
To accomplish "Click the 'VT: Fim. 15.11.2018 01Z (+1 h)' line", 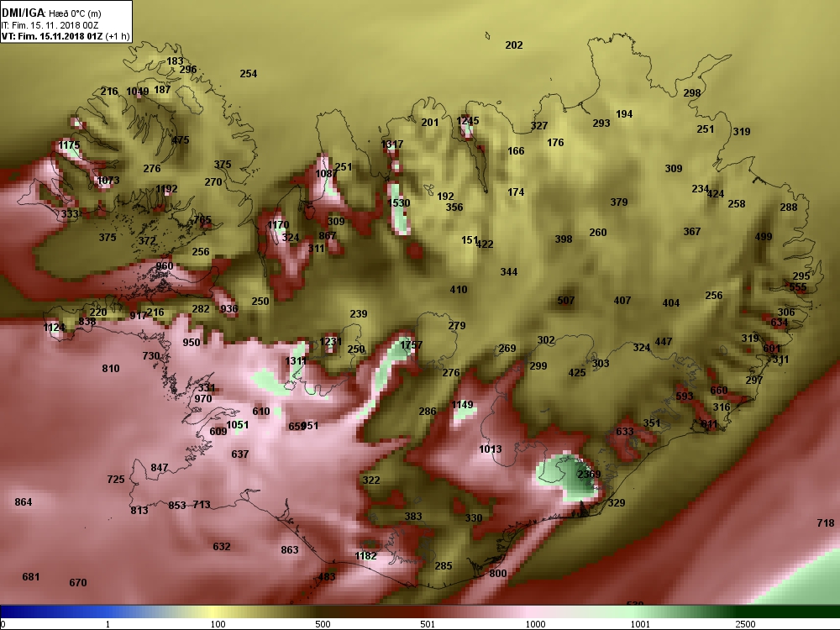I will click(66, 36).
